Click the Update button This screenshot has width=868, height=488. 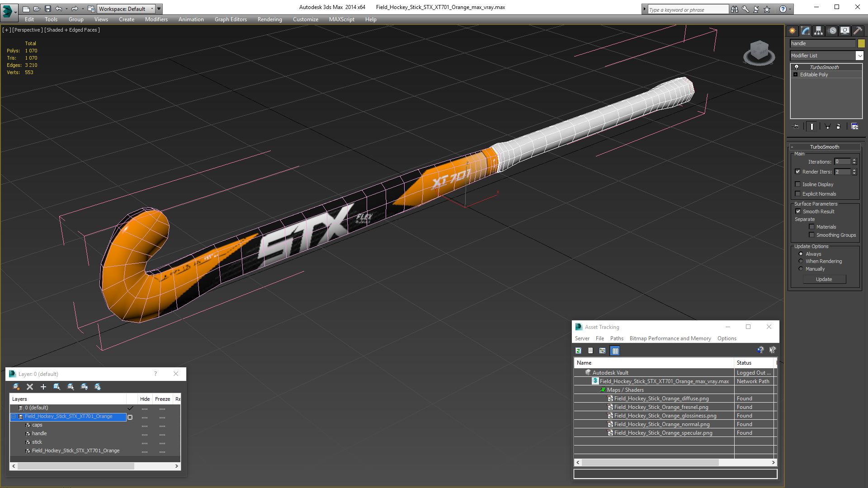[824, 279]
